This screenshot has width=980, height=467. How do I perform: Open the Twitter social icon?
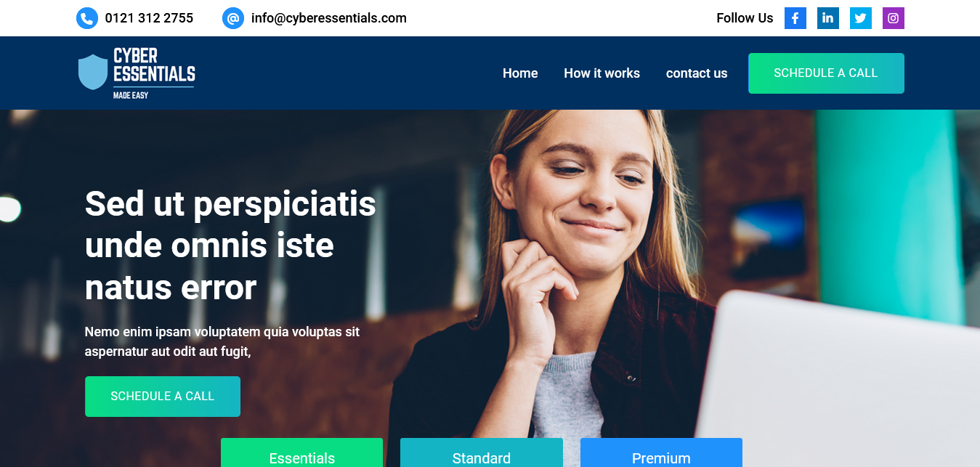(861, 18)
